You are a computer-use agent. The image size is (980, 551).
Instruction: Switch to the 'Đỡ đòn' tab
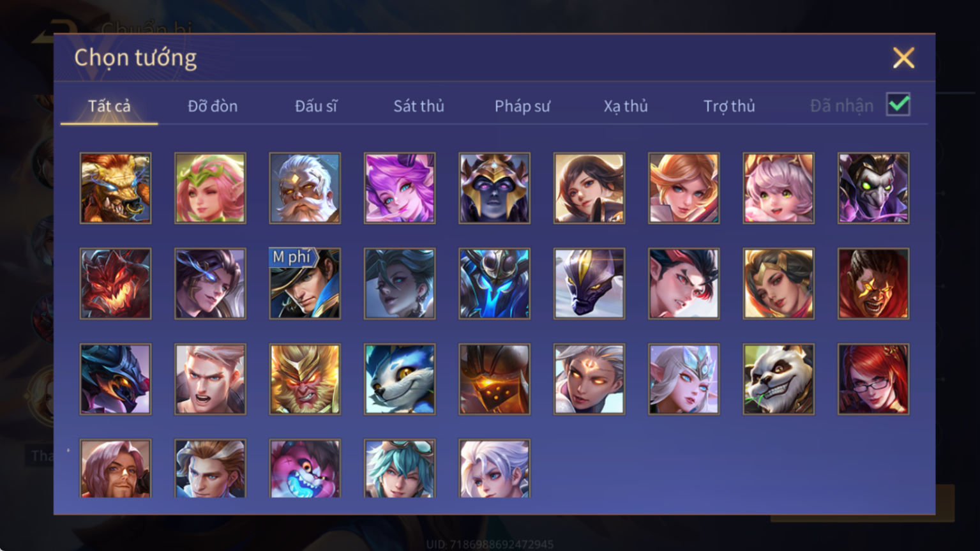pyautogui.click(x=213, y=106)
